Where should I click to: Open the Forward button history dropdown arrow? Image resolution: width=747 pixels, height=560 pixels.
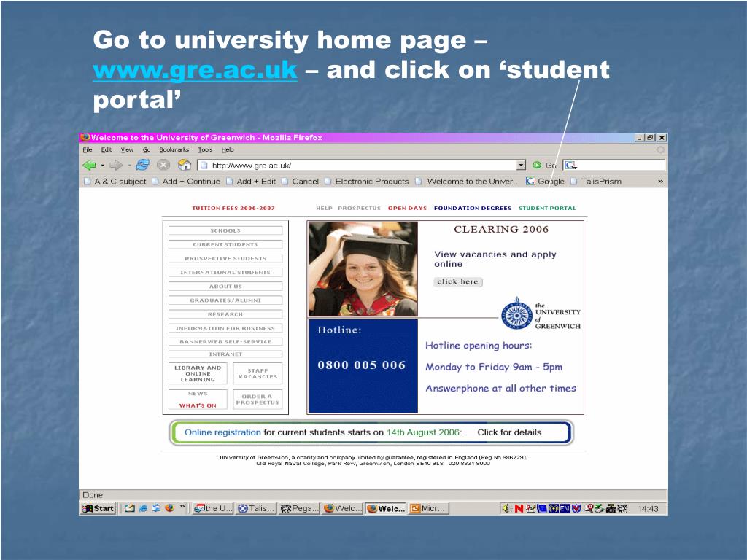tap(128, 166)
